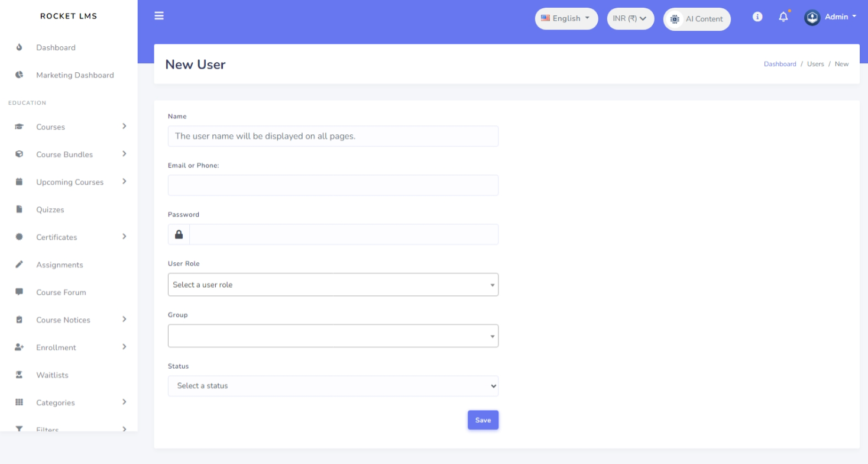Click the New breadcrumb text
The width and height of the screenshot is (868, 464).
(x=841, y=64)
